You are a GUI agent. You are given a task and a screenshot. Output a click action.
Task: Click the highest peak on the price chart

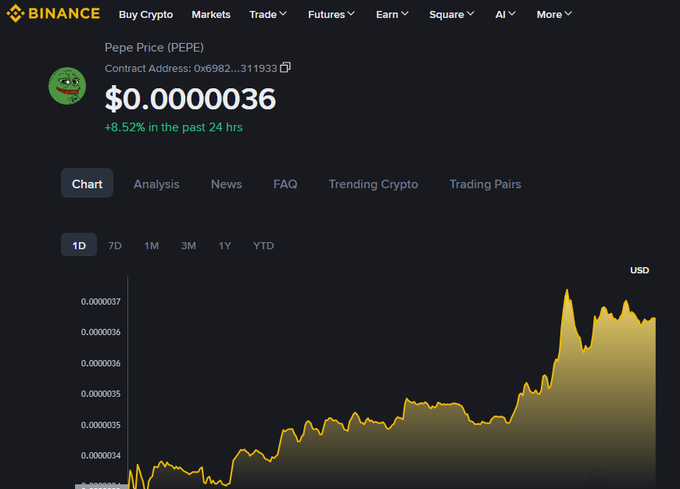567,290
